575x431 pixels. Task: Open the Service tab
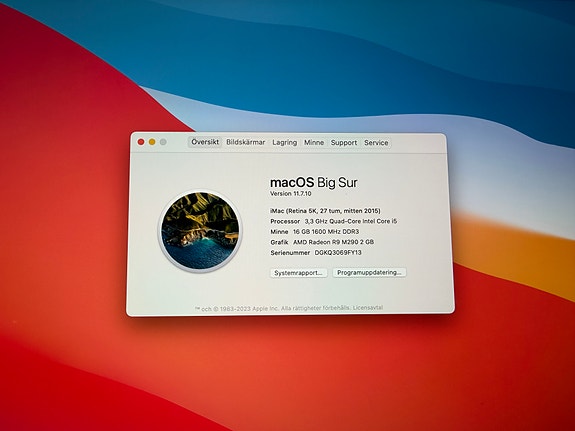coord(376,143)
